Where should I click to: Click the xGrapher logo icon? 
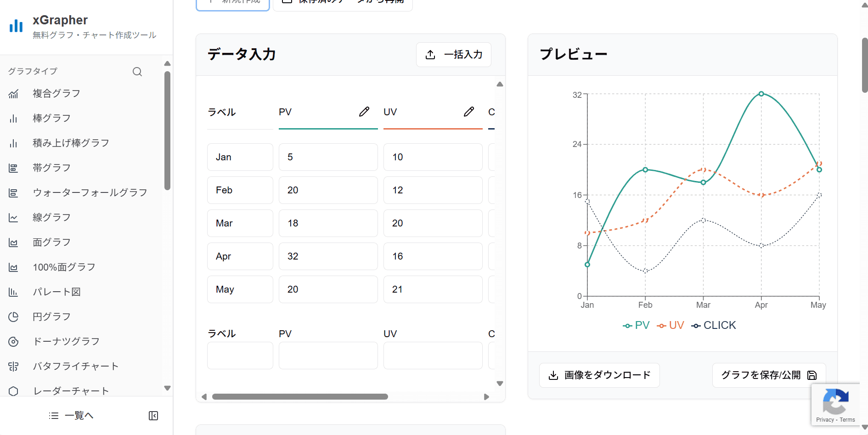tap(16, 26)
